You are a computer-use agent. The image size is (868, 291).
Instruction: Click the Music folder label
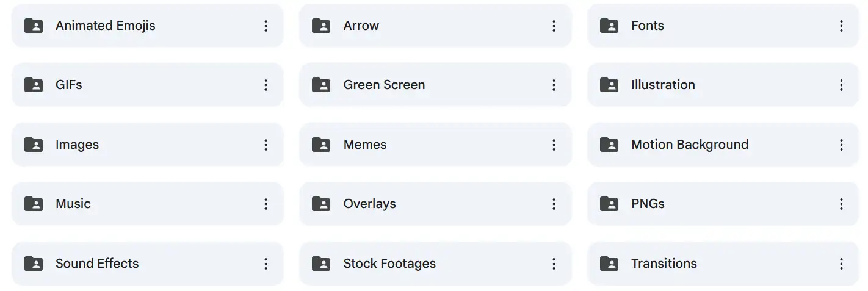click(73, 204)
